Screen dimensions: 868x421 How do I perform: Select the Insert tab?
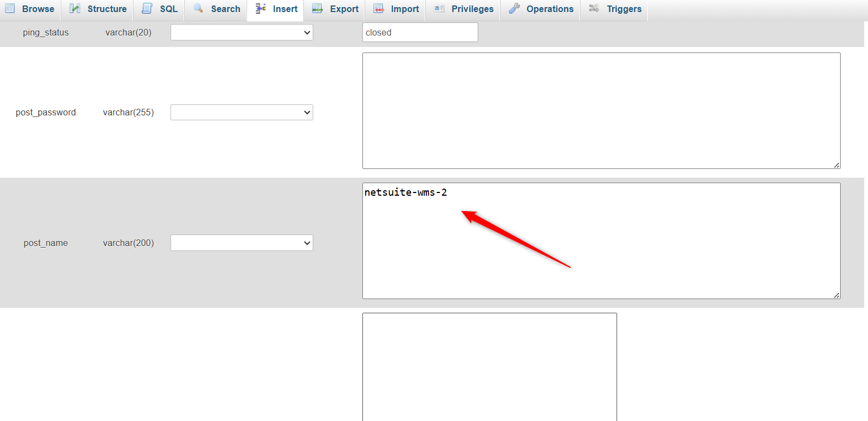coord(277,9)
